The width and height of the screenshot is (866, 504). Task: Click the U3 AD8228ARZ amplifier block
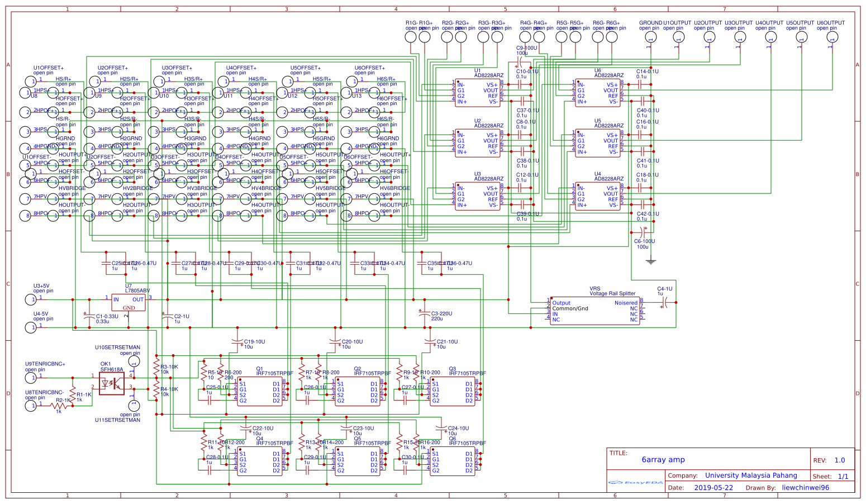(x=478, y=196)
